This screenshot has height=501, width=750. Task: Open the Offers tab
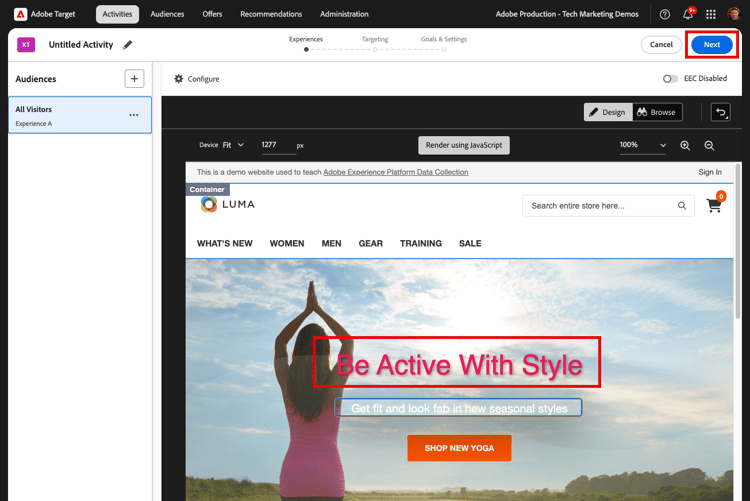212,14
